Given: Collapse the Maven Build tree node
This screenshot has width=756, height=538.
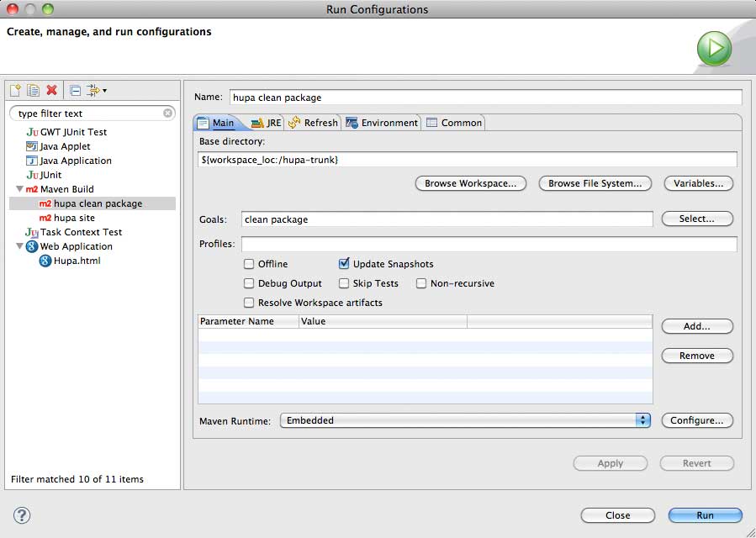Looking at the screenshot, I should pyautogui.click(x=19, y=189).
